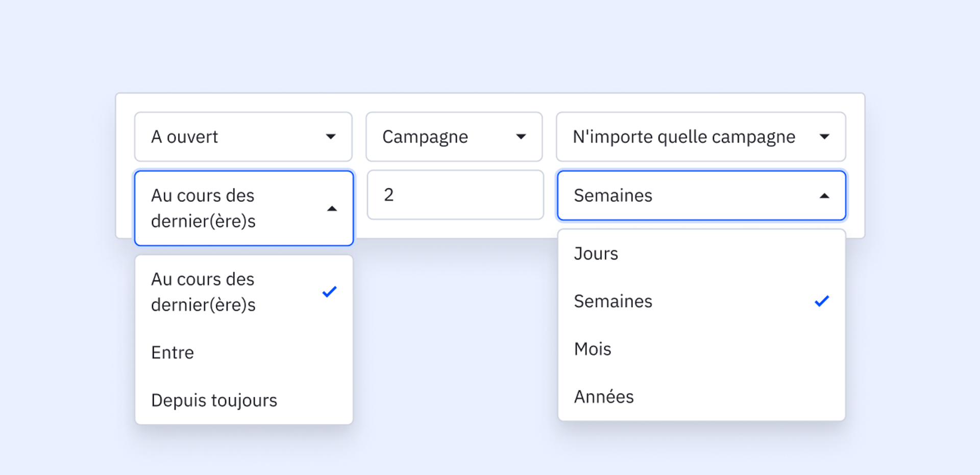Choose 'Mois' in the unit list
The width and height of the screenshot is (980, 475).
pyautogui.click(x=593, y=349)
